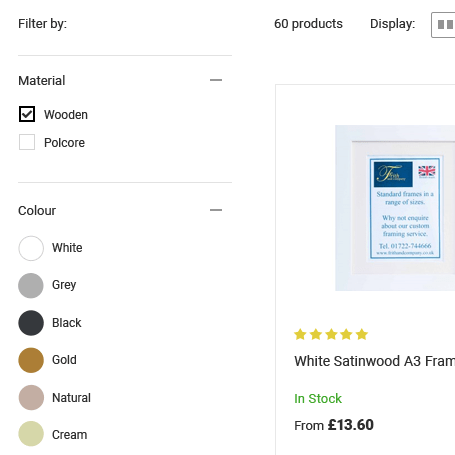455x455 pixels.
Task: Click the Wooden filter label
Action: pos(66,115)
